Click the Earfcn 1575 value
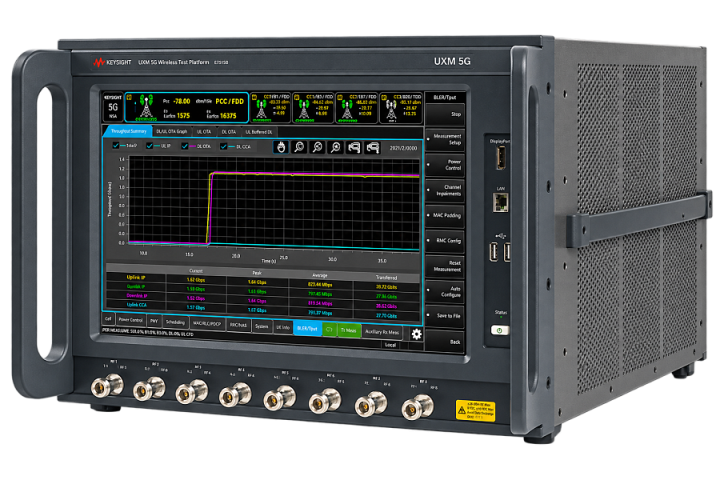This screenshot has height=480, width=720. tap(183, 116)
